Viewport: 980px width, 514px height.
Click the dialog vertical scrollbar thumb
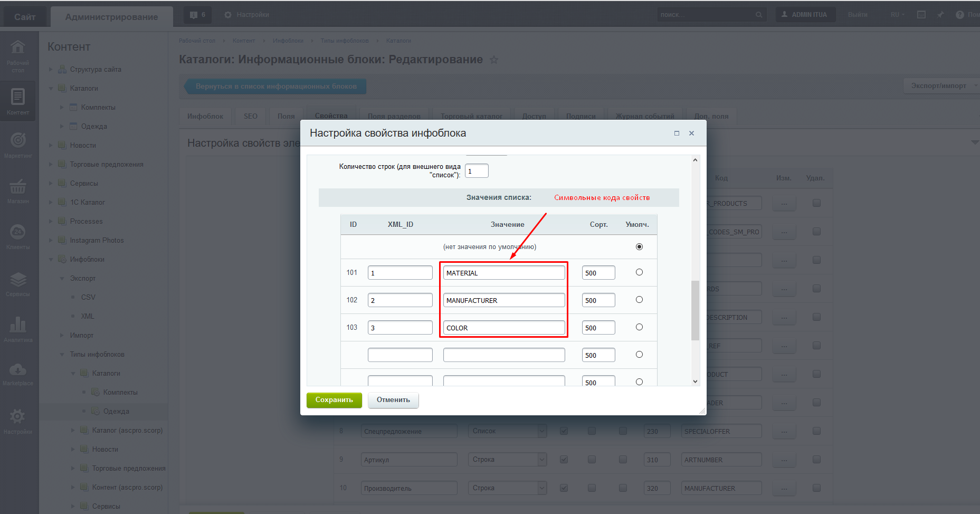(695, 310)
